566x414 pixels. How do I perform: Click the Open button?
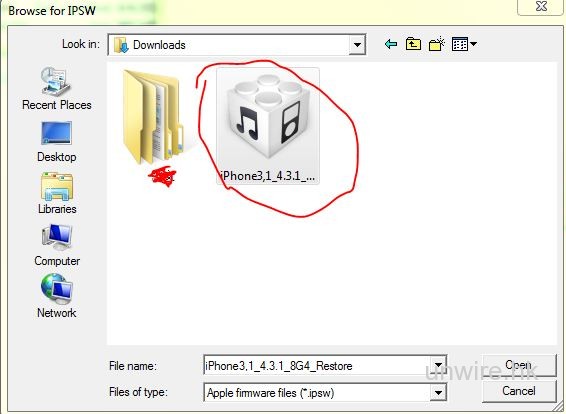pos(519,366)
